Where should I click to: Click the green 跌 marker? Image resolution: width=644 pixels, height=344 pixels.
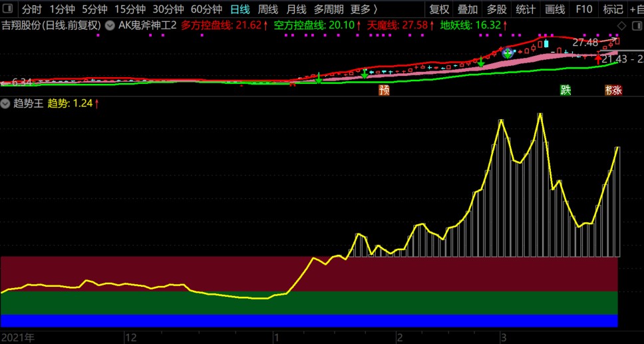[566, 90]
